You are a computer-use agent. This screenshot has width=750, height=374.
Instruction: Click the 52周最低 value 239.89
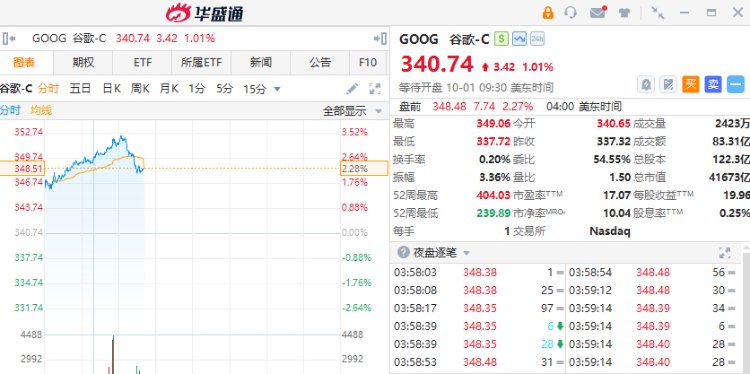(493, 213)
